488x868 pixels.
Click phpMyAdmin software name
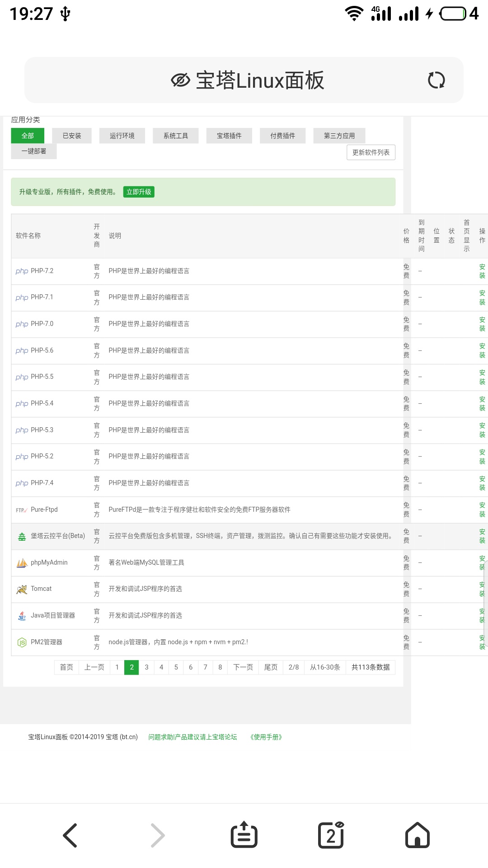pyautogui.click(x=49, y=563)
